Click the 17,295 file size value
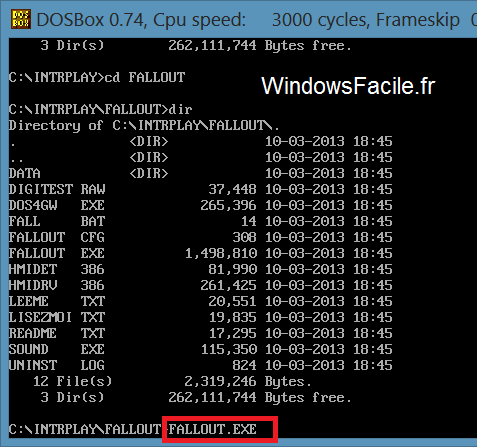Viewport: 477px width, 447px height. coord(232,333)
